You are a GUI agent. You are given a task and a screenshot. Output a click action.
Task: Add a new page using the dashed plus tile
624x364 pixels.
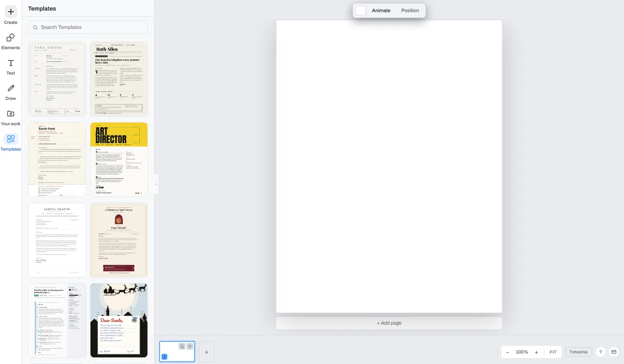coord(206,352)
